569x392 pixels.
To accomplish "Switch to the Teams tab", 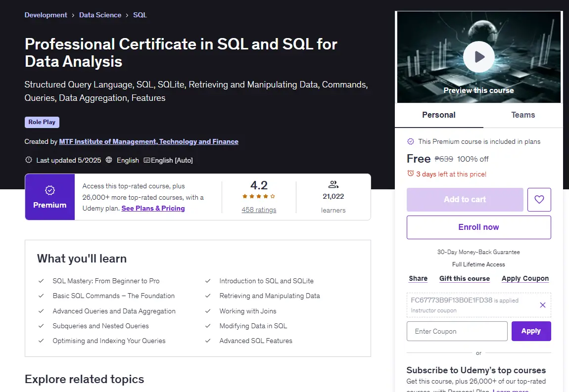I will pos(523,115).
